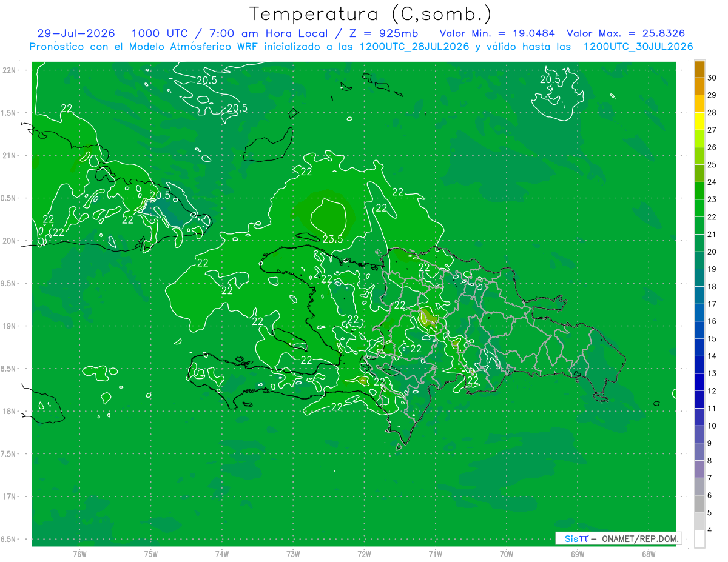Screen dimensions: 728x562
Task: Click the 'Temperatura (C,somb.)' map title
Action: point(371,15)
